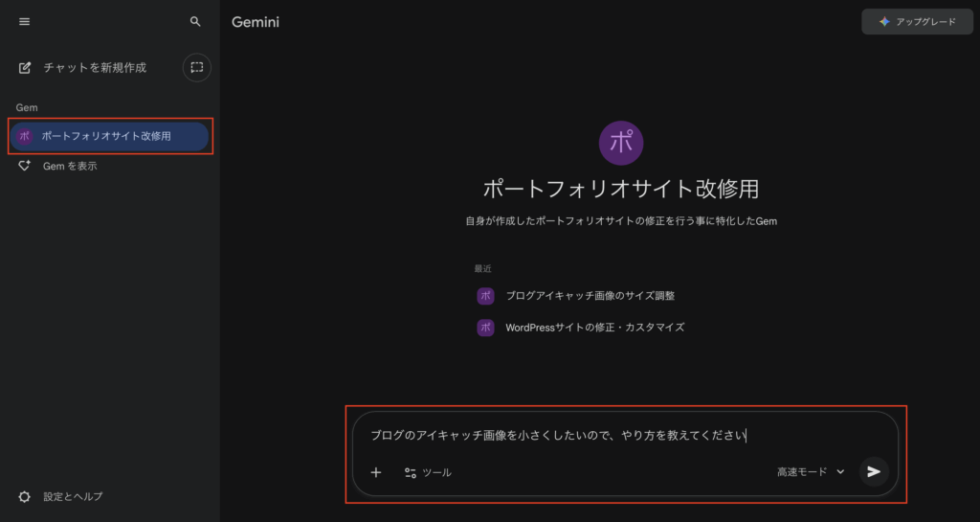Screen dimensions: 980x522
Task: Click the new chat pencil icon
Action: tap(25, 68)
